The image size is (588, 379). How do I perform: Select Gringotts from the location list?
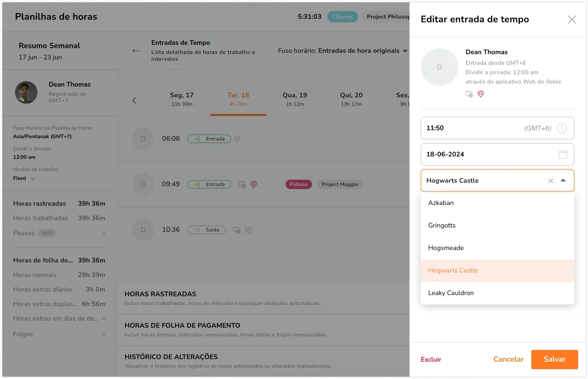(x=498, y=226)
